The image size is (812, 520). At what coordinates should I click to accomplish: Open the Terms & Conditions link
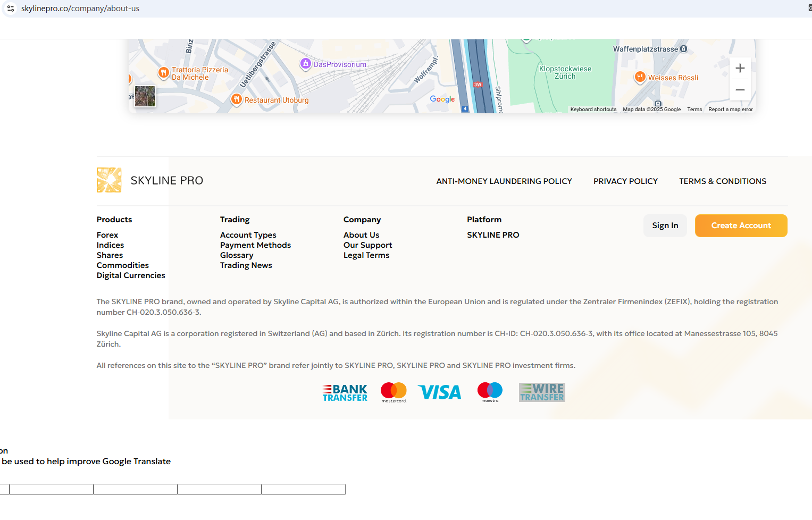[723, 181]
